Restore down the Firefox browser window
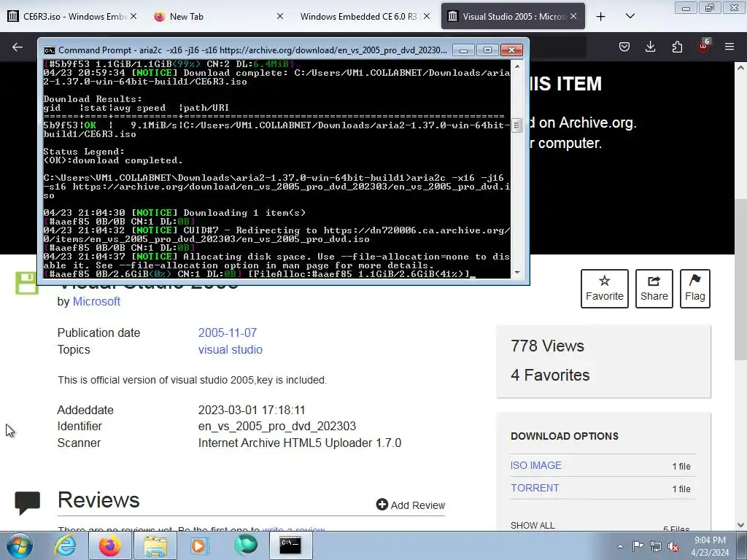This screenshot has width=747, height=560. pyautogui.click(x=710, y=8)
